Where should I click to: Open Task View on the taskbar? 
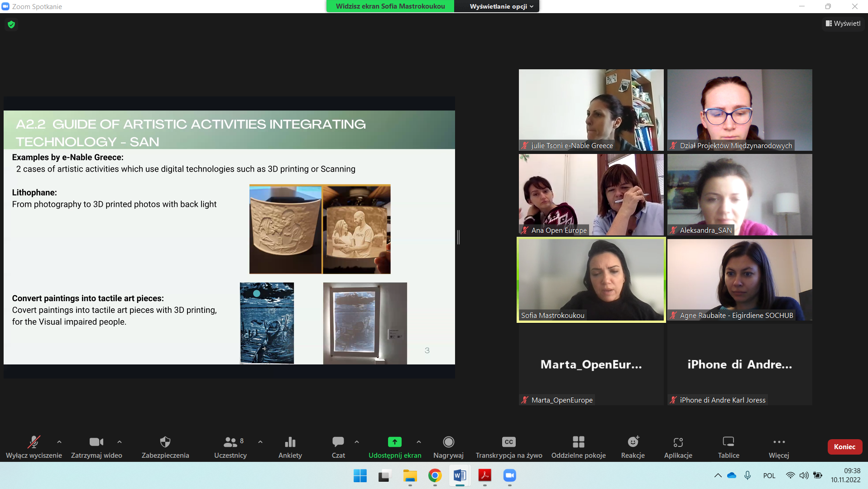coord(384,476)
